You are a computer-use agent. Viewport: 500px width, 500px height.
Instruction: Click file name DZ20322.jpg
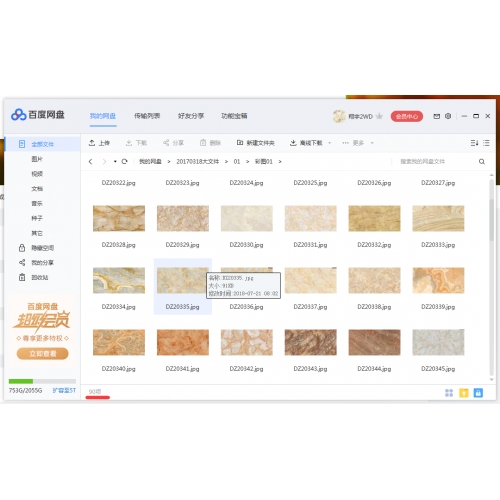tap(119, 183)
